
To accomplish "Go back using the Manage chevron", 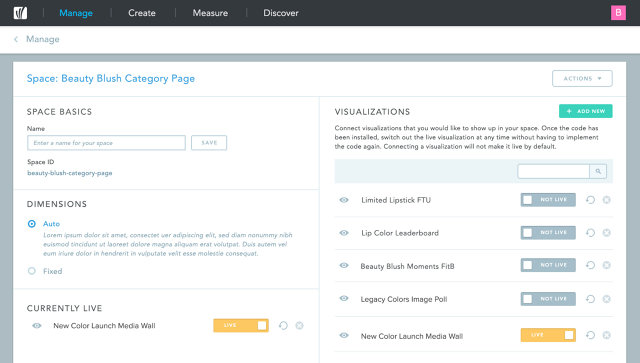I will pos(16,39).
